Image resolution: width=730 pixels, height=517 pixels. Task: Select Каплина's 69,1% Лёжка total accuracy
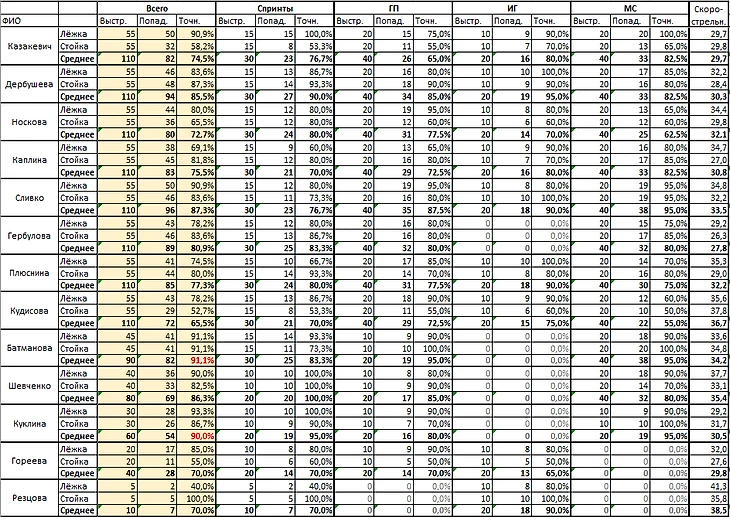pos(196,147)
